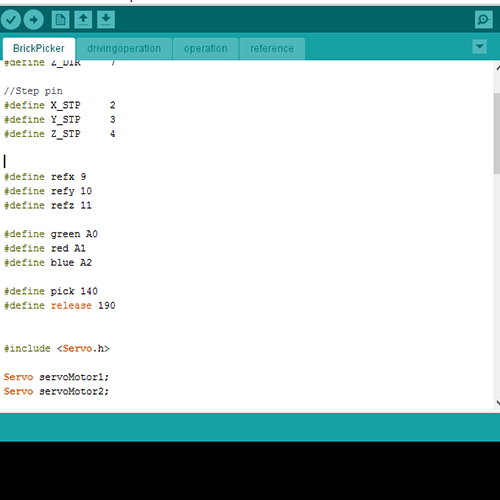
Task: Click the "#define refz 11" line
Action: tap(48, 205)
